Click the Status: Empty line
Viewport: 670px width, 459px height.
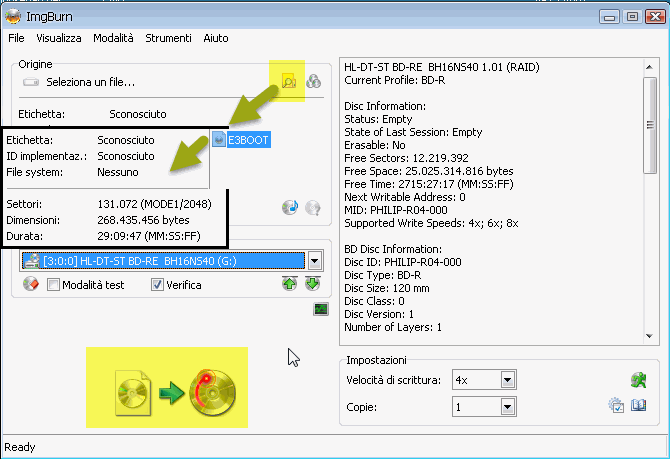click(x=378, y=119)
